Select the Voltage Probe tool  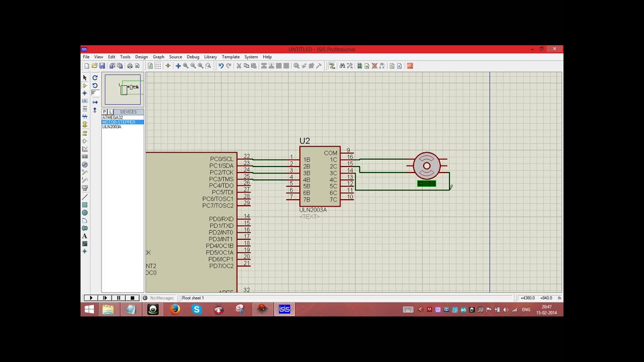pos(85,172)
